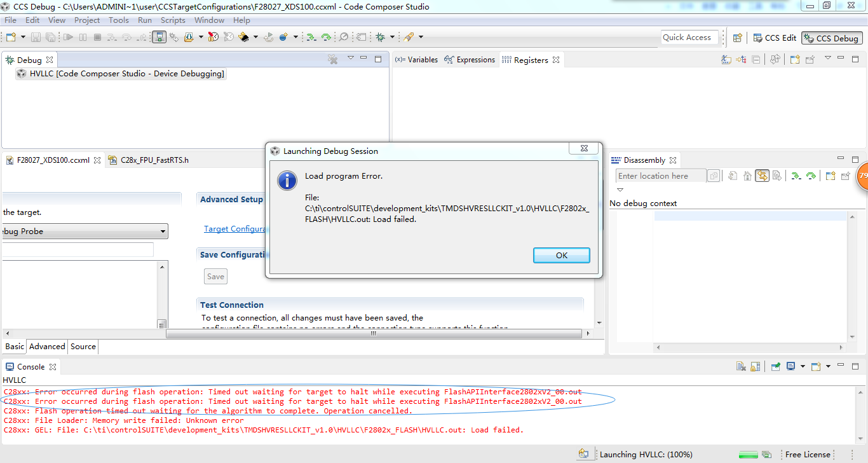Click the Disassembly refresh view icon
This screenshot has width=868, height=463.
[x=732, y=176]
